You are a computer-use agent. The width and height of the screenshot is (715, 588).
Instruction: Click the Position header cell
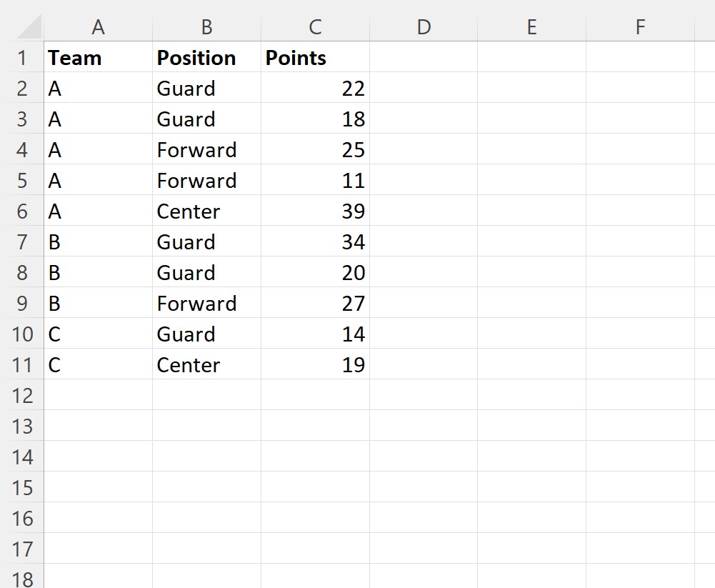coord(206,57)
